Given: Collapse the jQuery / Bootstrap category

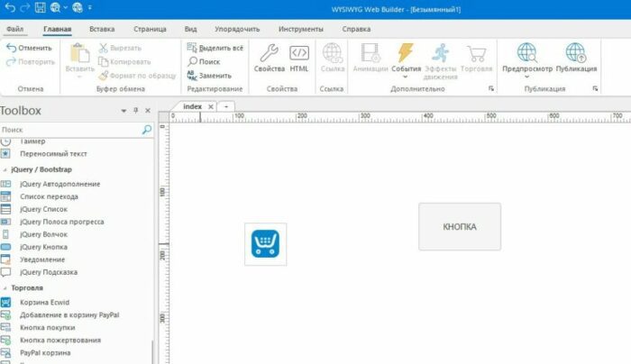Looking at the screenshot, I should tap(5, 169).
